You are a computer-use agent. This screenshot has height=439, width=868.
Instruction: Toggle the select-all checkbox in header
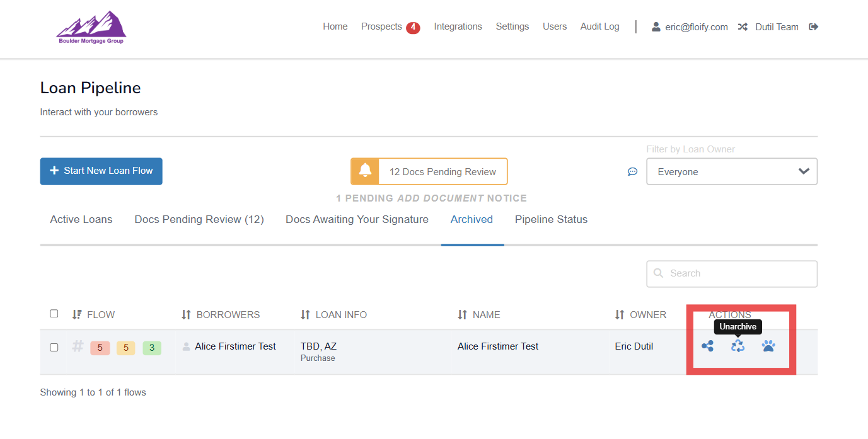(x=54, y=314)
